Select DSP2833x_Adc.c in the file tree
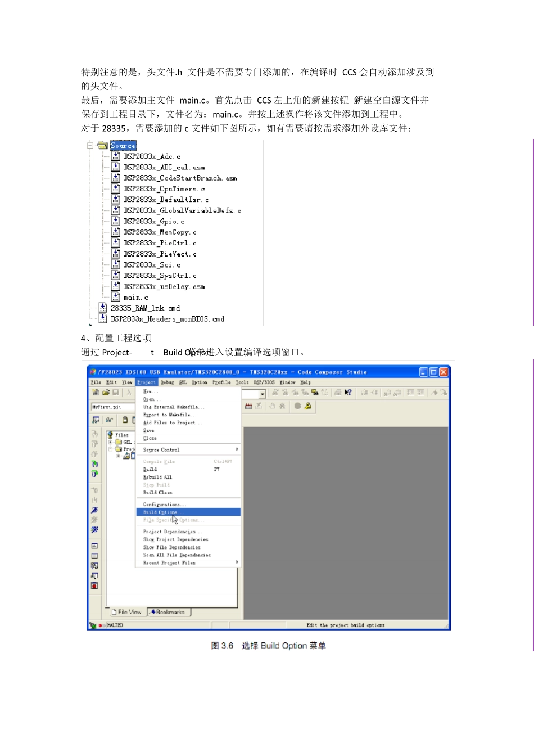The width and height of the screenshot is (534, 756). (x=152, y=156)
